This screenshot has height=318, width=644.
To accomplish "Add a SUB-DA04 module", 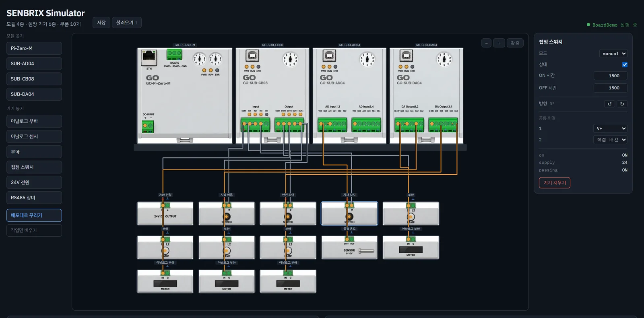I will pos(34,94).
